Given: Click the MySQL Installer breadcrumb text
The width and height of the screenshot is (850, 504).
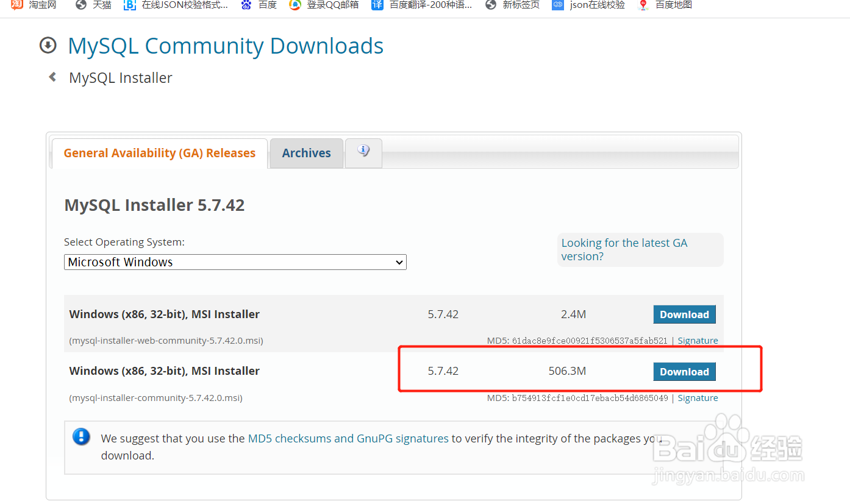Looking at the screenshot, I should click(121, 78).
